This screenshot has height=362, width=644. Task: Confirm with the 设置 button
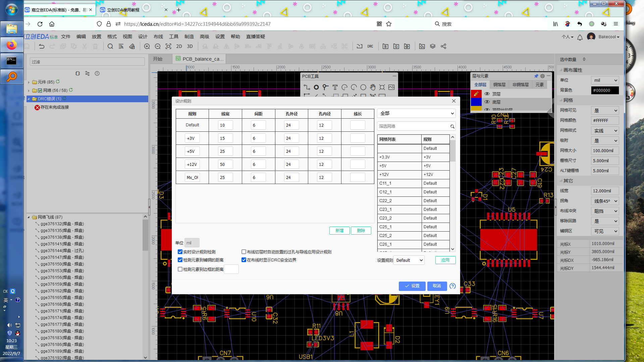coord(412,286)
